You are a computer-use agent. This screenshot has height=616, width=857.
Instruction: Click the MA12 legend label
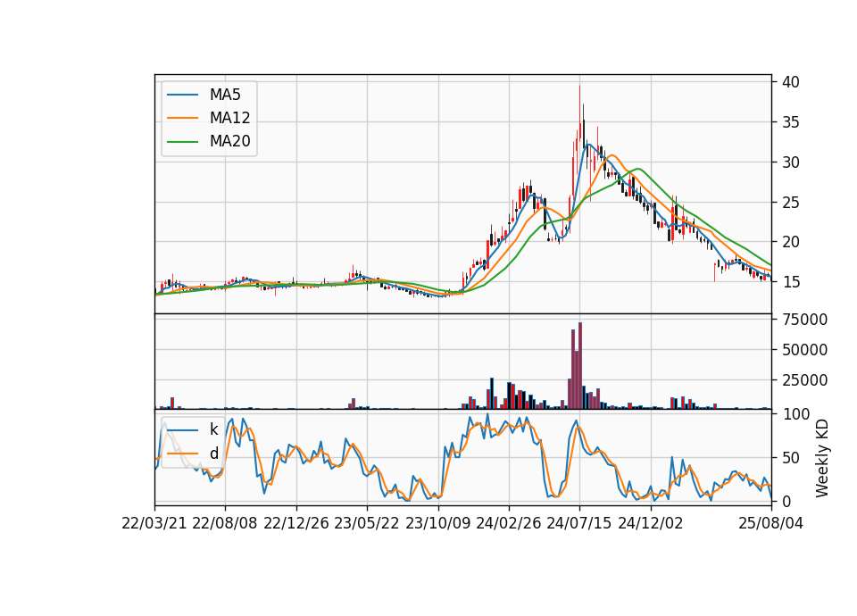tap(229, 118)
